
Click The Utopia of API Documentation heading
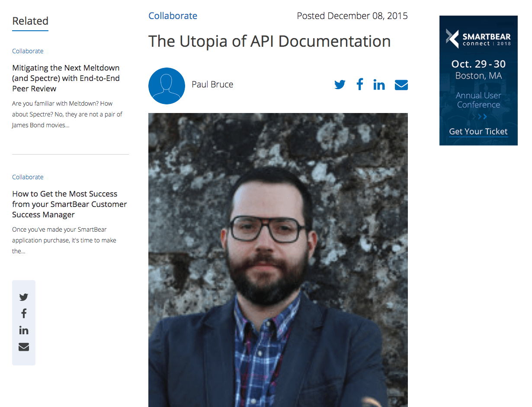[269, 42]
